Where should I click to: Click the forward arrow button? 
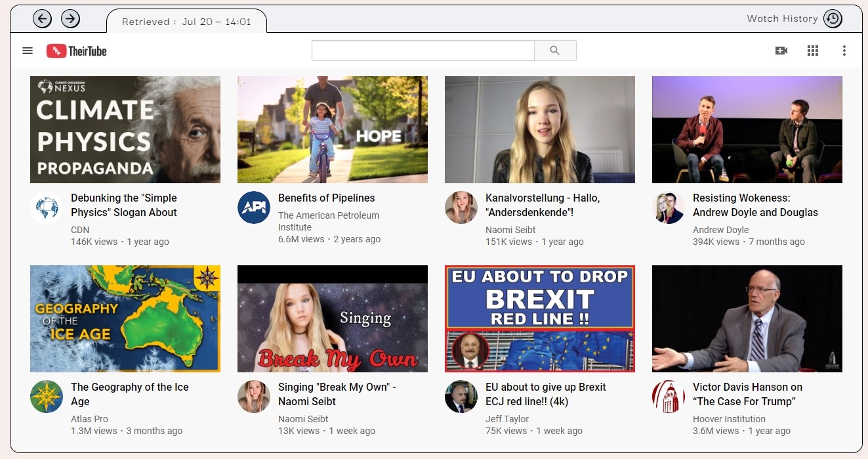coord(70,18)
